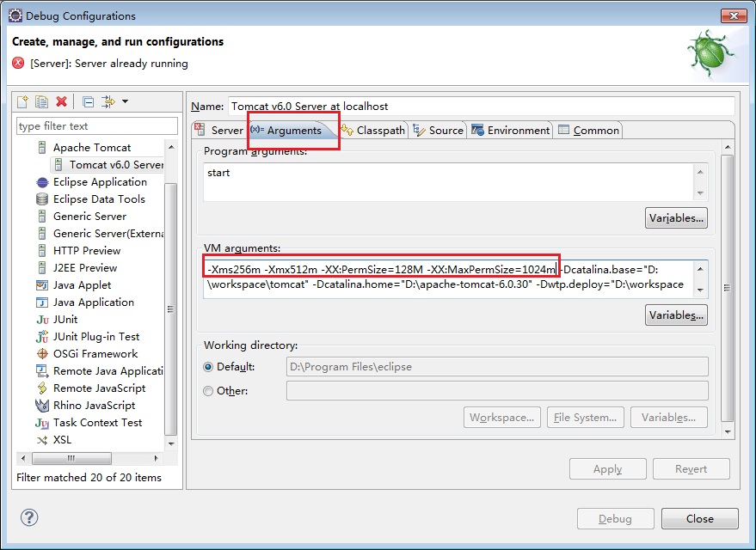Click Variables button under Program arguments
Screen dimensions: 756x550
click(x=676, y=218)
